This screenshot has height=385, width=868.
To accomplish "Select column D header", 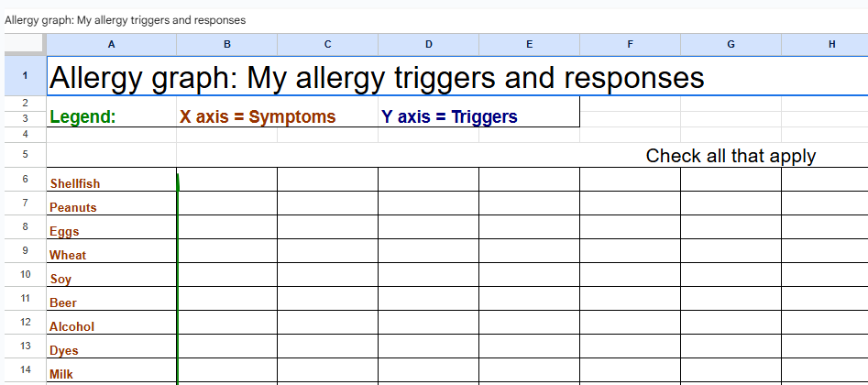I will [428, 44].
